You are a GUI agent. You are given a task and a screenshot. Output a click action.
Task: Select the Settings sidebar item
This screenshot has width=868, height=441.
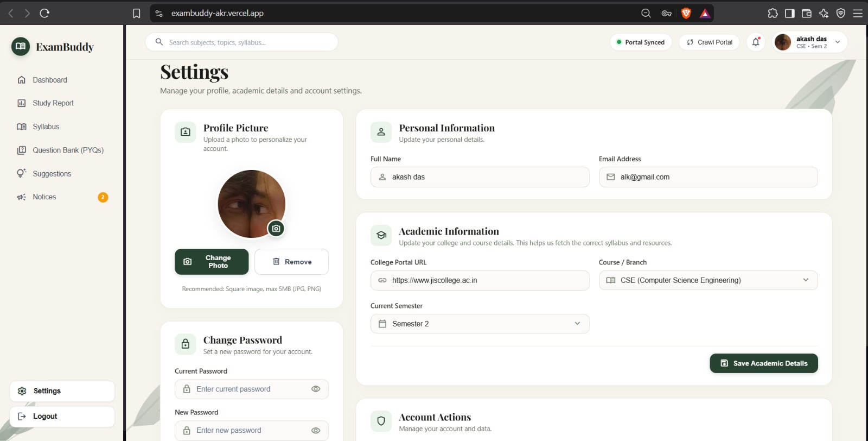click(x=62, y=391)
